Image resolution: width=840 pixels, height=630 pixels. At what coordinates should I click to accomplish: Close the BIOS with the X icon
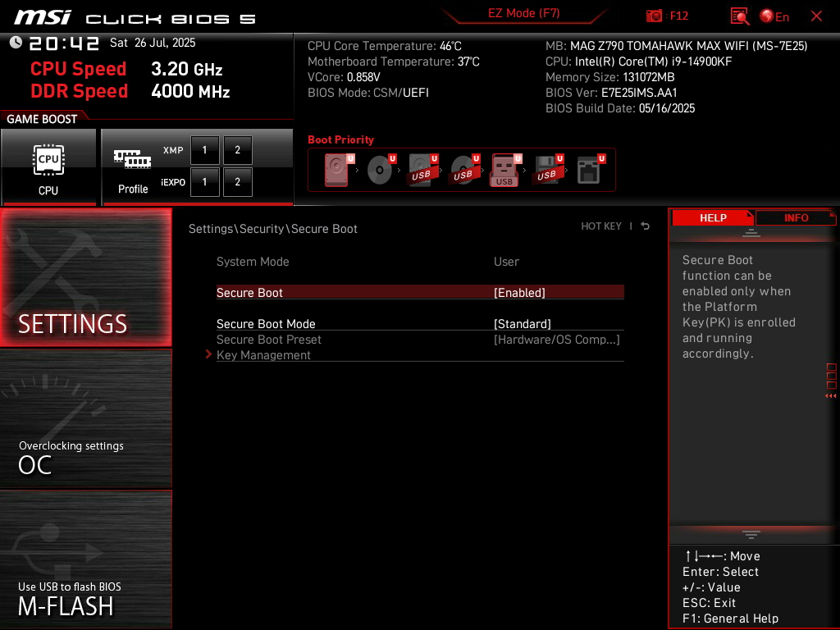click(816, 16)
